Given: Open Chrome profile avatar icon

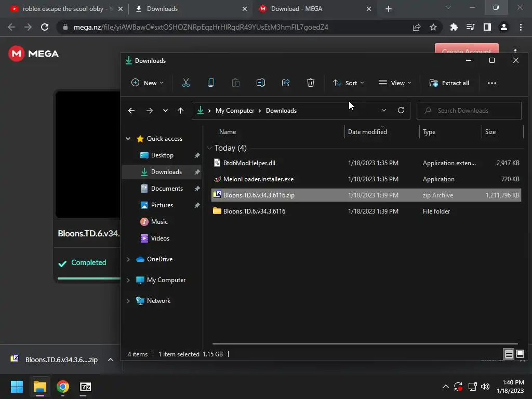Looking at the screenshot, I should pyautogui.click(x=503, y=27).
